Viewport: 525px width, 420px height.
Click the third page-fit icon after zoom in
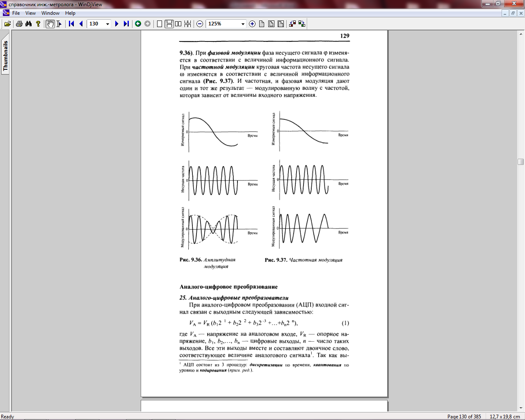click(x=281, y=24)
